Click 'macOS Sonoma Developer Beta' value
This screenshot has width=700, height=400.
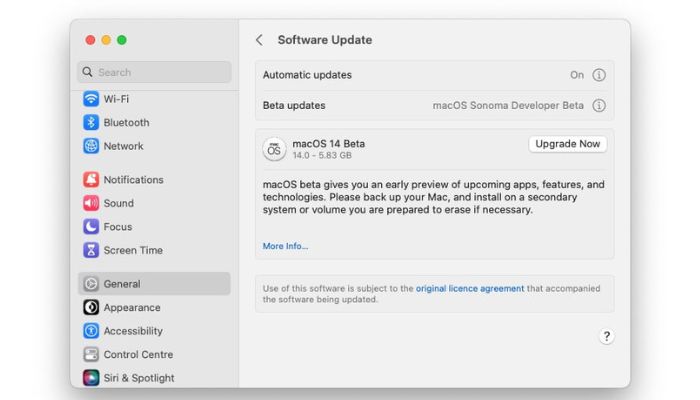tap(508, 105)
